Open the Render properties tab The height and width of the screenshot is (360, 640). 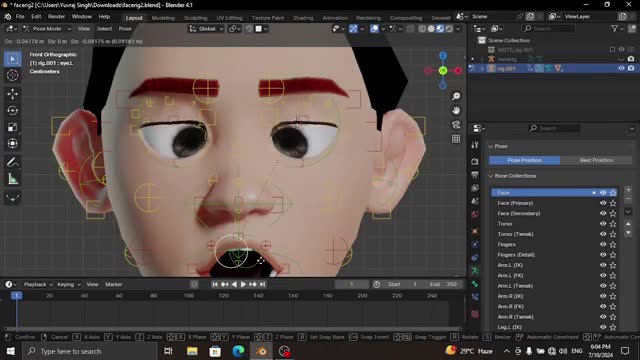pos(475,162)
